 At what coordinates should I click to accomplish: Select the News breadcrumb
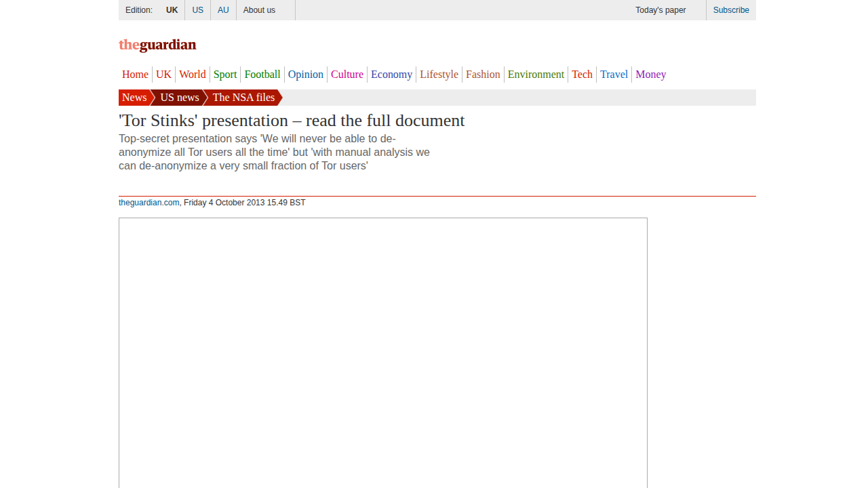(x=134, y=98)
